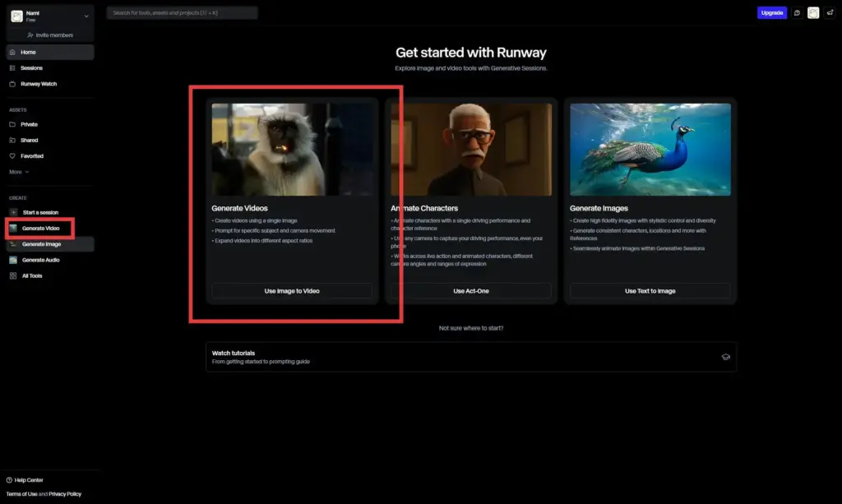Click the Favorited heart icon
This screenshot has height=504, width=842.
[12, 156]
